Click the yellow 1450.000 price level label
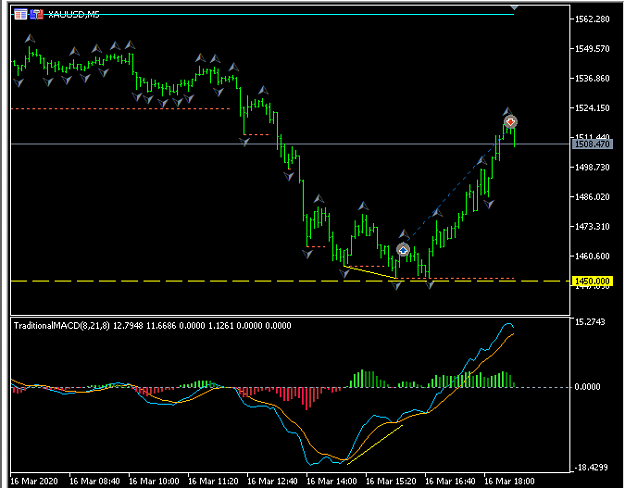Image resolution: width=625 pixels, height=488 pixels. point(592,281)
